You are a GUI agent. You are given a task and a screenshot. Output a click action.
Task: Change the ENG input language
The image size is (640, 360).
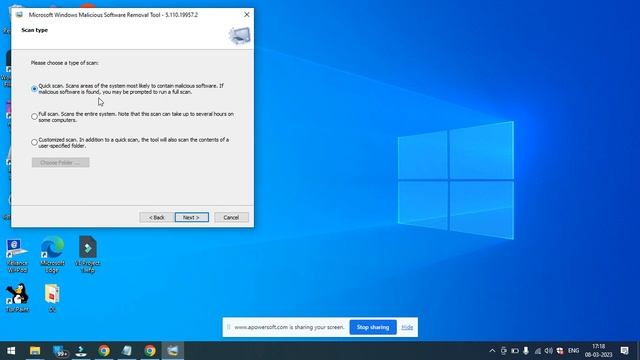[573, 351]
